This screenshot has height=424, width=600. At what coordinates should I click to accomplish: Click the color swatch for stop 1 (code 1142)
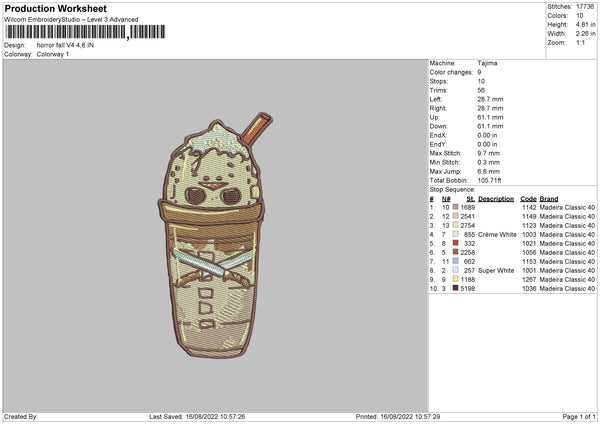point(455,207)
